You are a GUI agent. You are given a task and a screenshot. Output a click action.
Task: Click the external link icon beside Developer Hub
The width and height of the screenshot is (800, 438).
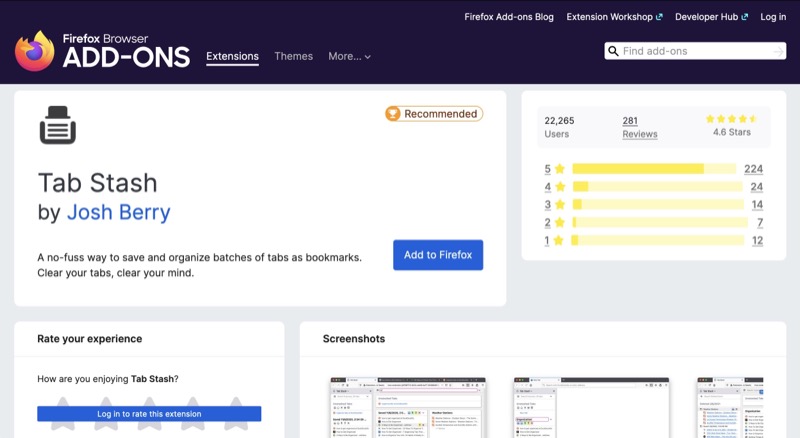pos(744,17)
